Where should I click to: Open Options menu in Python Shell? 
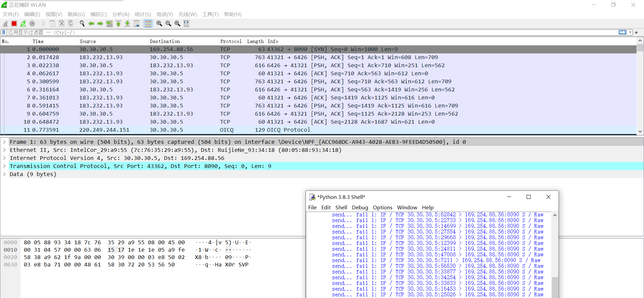pos(382,207)
